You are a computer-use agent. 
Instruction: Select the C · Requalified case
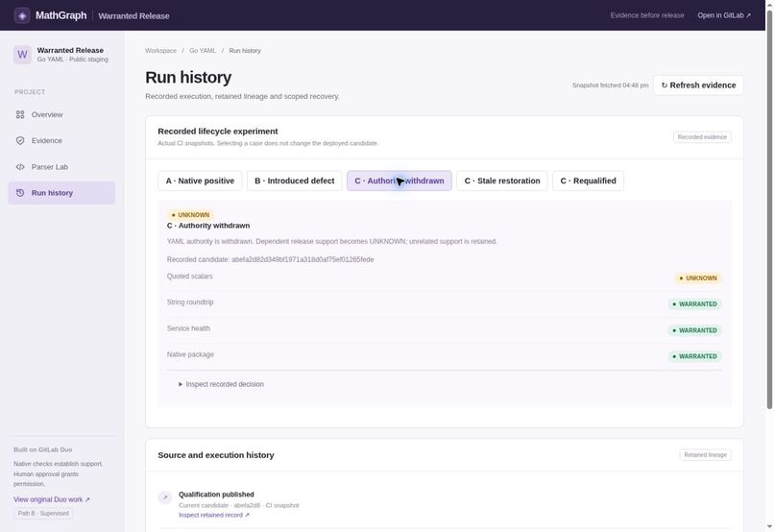(588, 181)
